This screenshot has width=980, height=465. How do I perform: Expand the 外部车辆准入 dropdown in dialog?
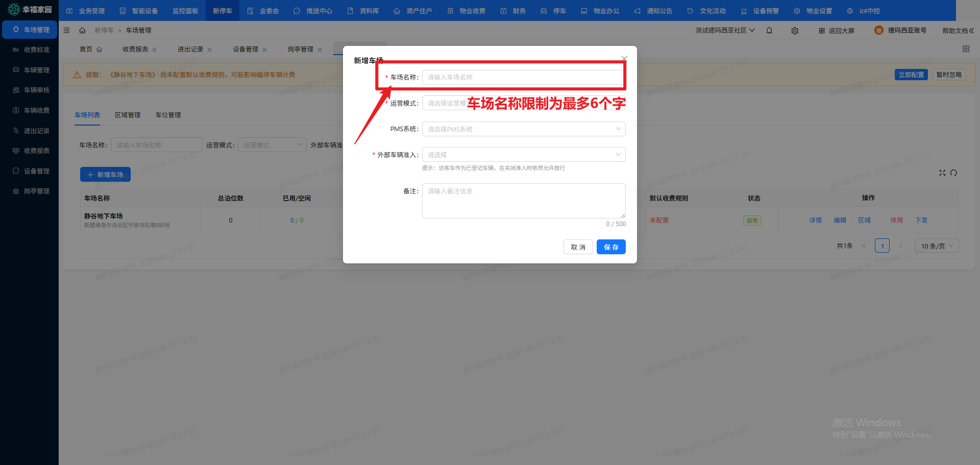pos(523,155)
